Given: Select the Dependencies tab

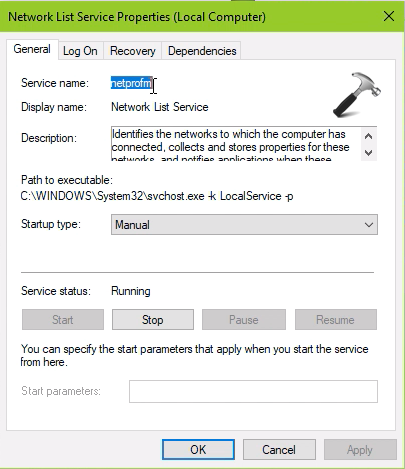Looking at the screenshot, I should 202,51.
